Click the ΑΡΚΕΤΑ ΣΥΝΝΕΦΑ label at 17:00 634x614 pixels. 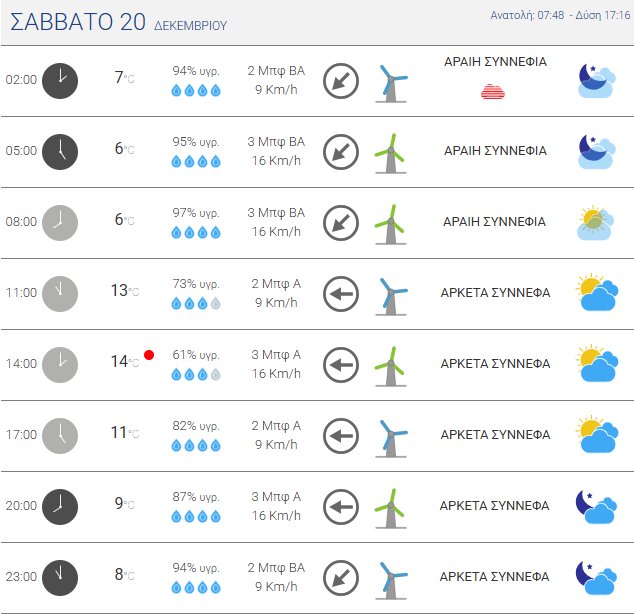point(495,435)
